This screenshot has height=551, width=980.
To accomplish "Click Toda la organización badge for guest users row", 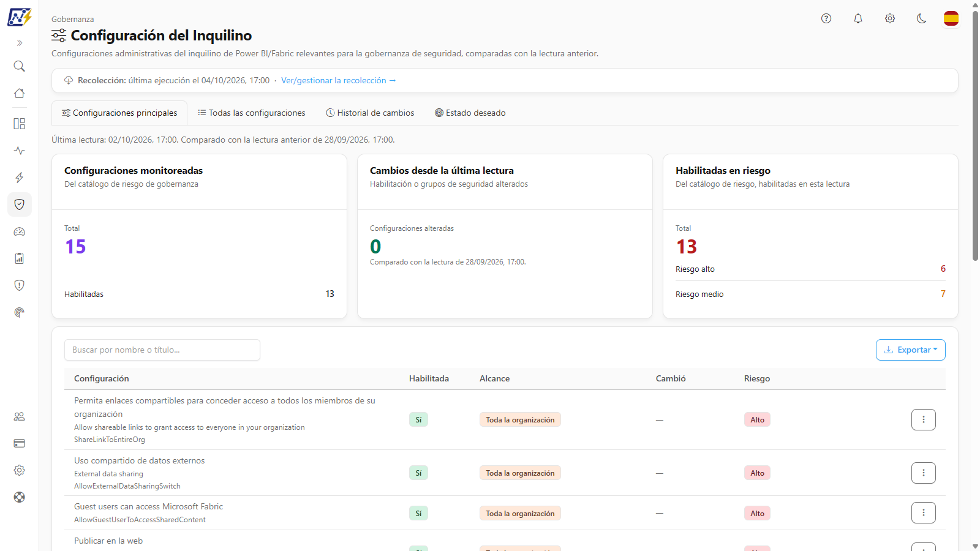I will tap(520, 513).
